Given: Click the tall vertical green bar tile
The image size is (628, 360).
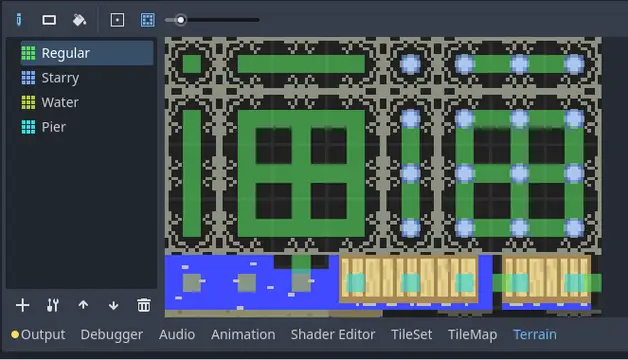Looking at the screenshot, I should pos(192,173).
